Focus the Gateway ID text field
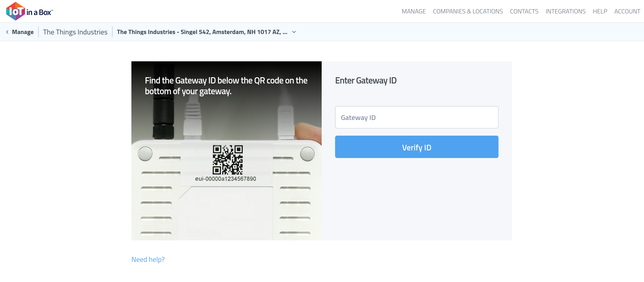 point(417,117)
